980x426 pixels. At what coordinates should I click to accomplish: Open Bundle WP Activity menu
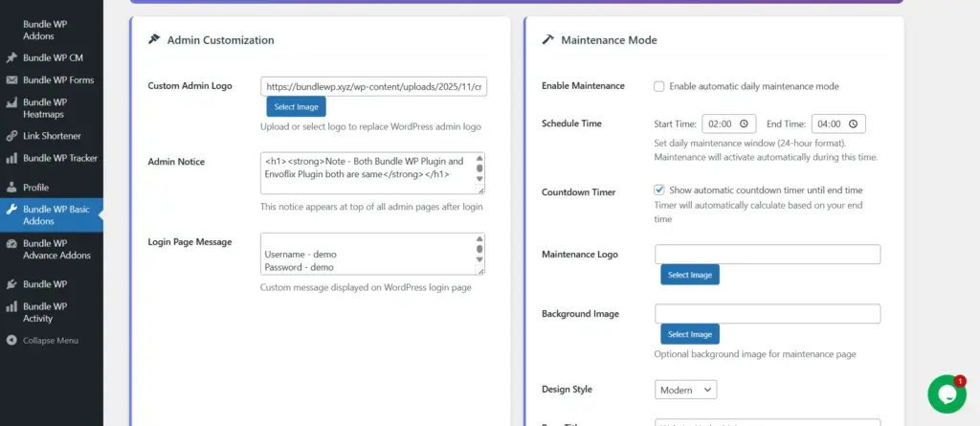click(x=52, y=312)
